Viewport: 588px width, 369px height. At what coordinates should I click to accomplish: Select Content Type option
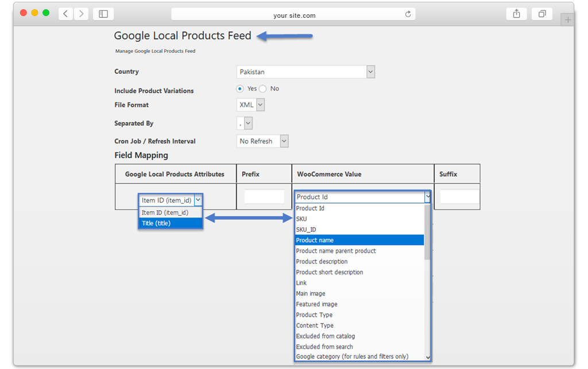tap(359, 325)
